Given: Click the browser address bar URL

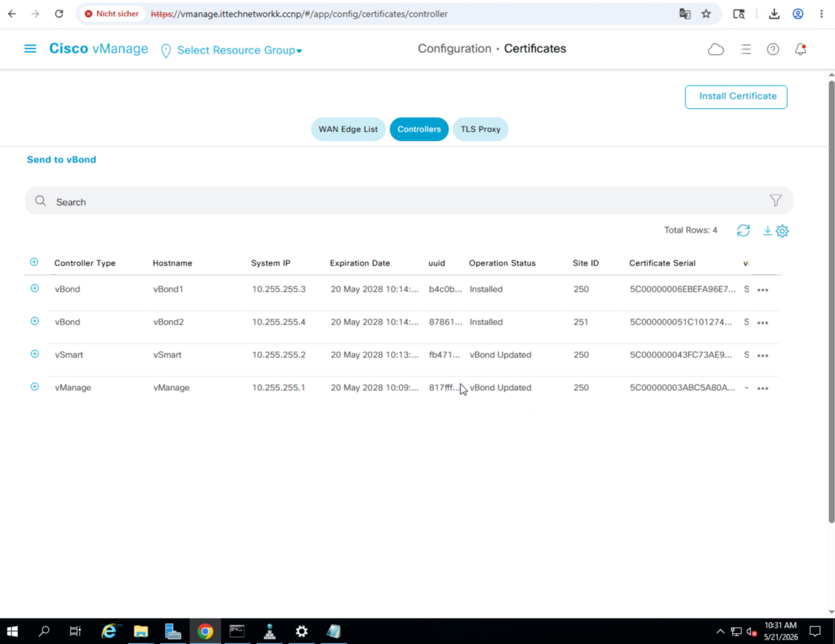Looking at the screenshot, I should tap(299, 14).
